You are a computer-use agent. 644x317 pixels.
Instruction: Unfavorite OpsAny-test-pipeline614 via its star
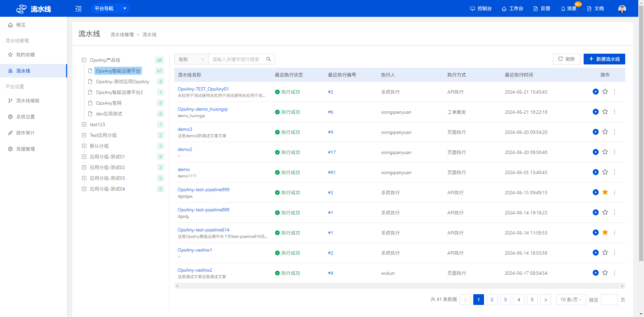605,232
